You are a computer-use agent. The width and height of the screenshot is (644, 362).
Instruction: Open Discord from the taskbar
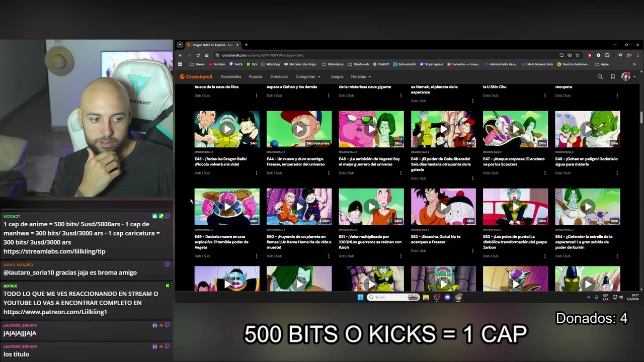coord(447,297)
